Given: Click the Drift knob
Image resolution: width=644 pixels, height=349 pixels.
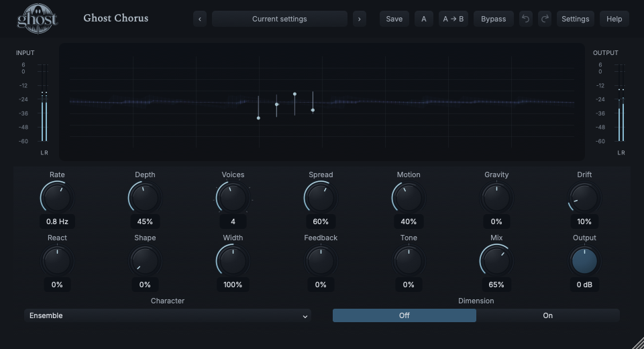Looking at the screenshot, I should 584,198.
